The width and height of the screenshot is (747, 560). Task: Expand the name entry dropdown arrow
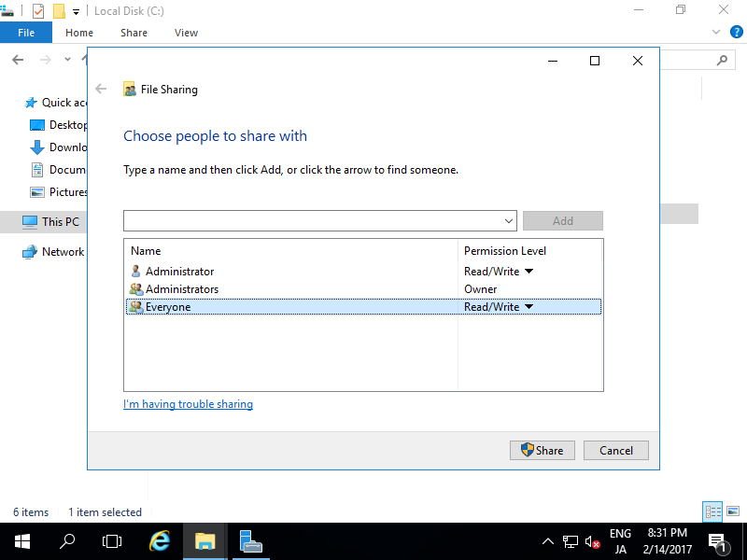(509, 221)
